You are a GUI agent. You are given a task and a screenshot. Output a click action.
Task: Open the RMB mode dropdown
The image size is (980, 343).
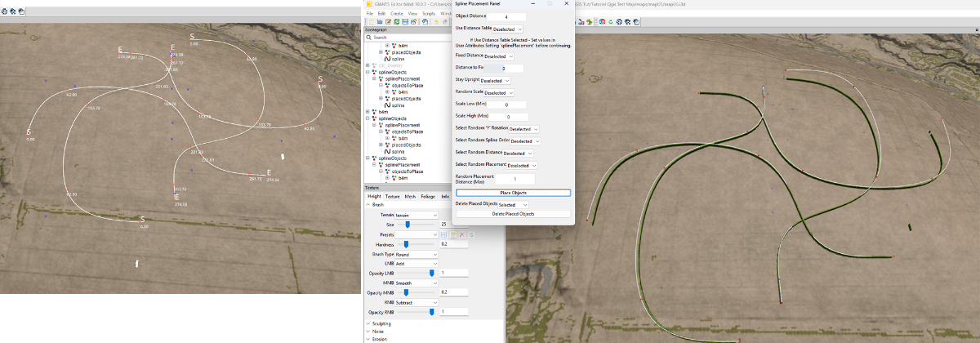(x=416, y=302)
